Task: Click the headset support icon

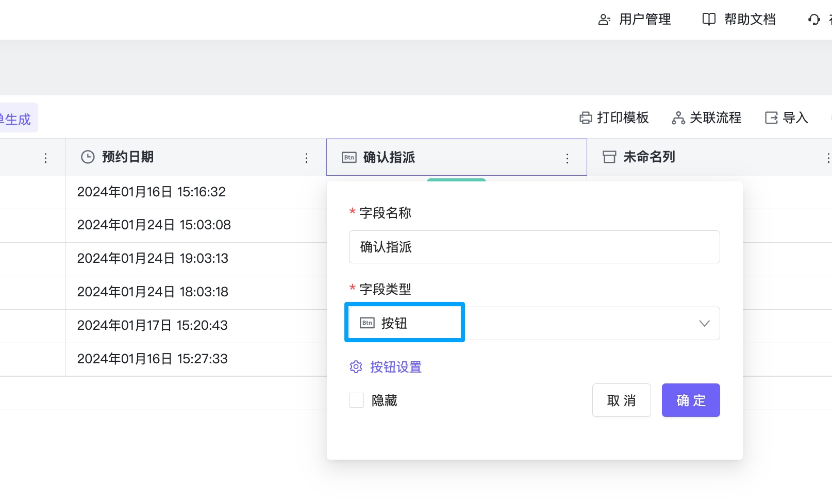Action: tap(814, 20)
